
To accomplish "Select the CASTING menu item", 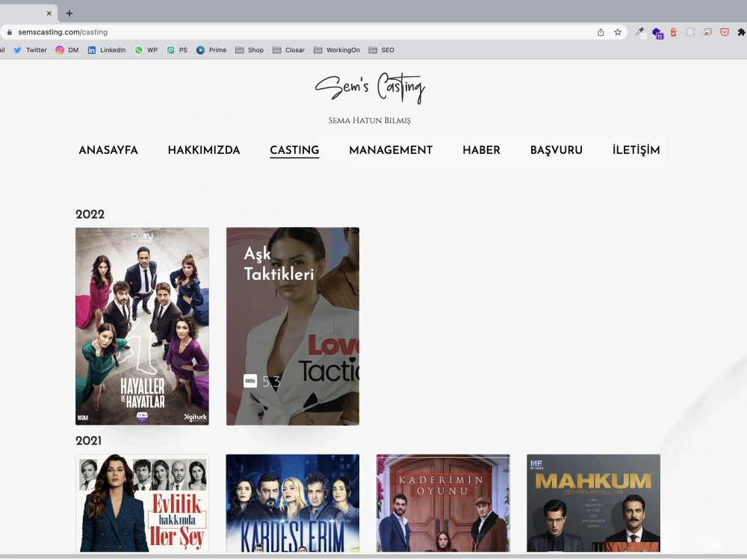I will click(x=294, y=150).
